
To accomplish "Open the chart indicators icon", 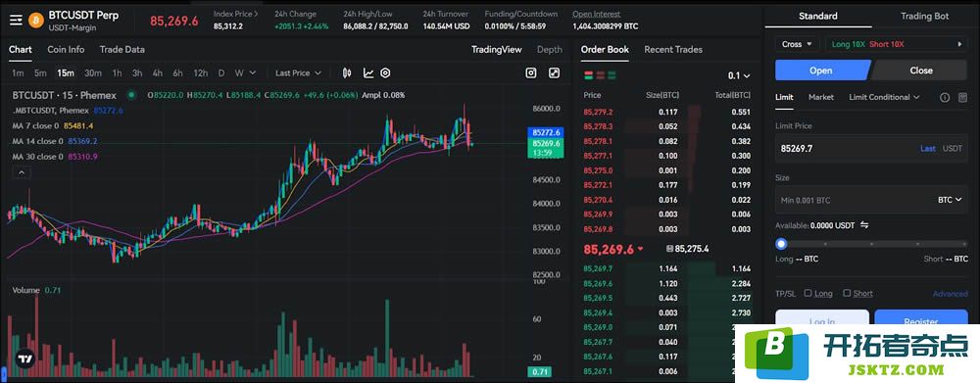I will (x=368, y=73).
